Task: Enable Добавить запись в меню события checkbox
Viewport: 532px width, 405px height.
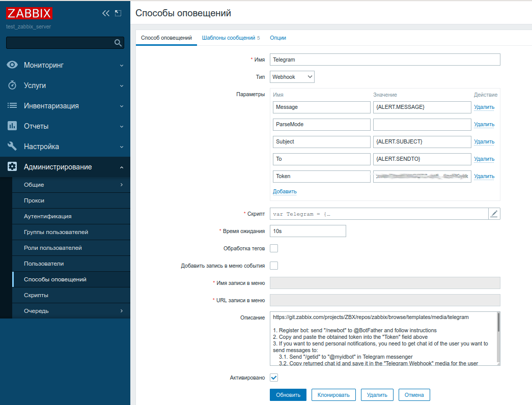Action: pos(274,266)
